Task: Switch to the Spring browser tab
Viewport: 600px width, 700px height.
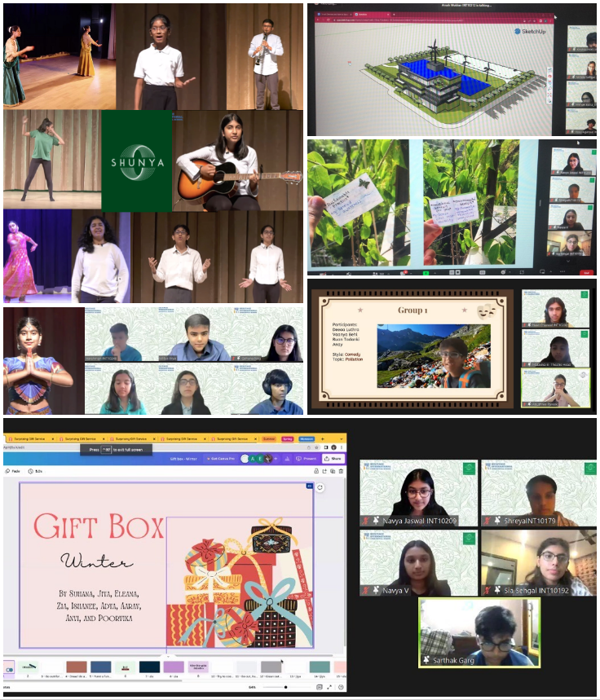Action: coord(287,438)
